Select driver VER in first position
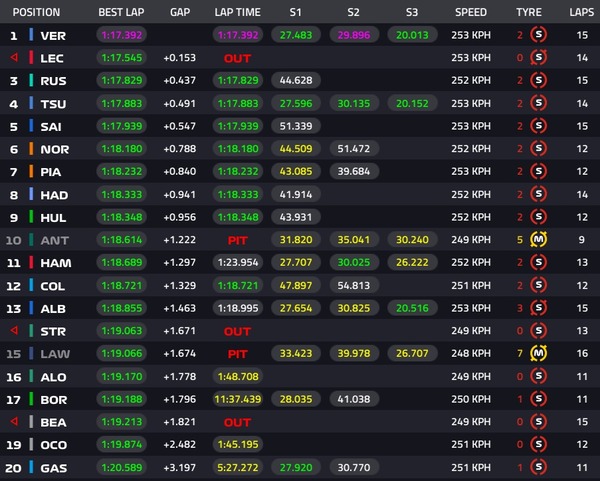This screenshot has width=600, height=481. [x=53, y=35]
